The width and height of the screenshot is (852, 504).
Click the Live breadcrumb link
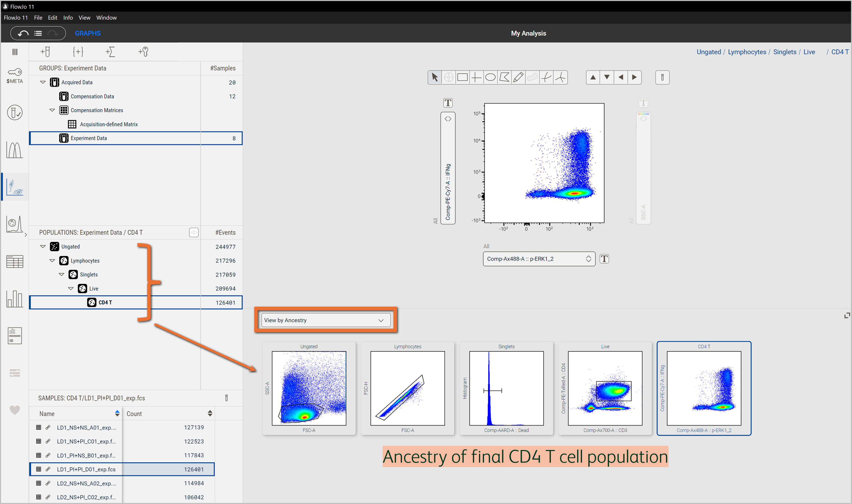809,52
